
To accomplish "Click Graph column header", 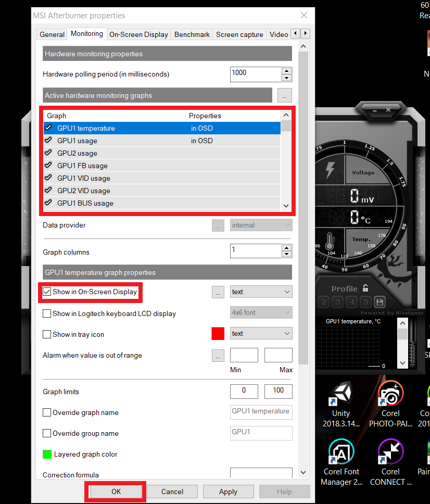I will 115,116.
